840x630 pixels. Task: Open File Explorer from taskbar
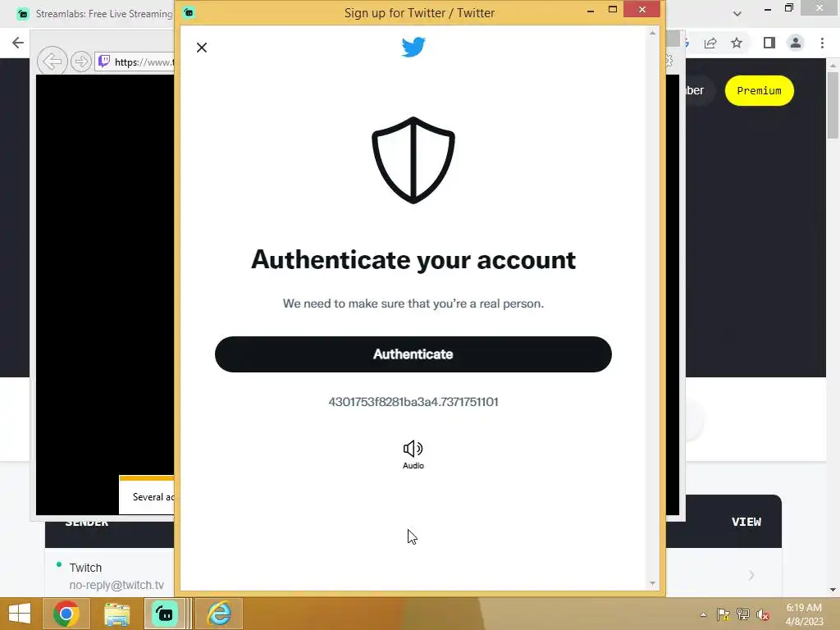coord(116,614)
